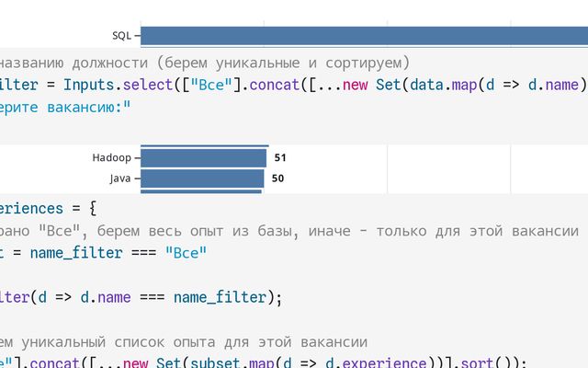This screenshot has height=368, width=588.
Task: Click the Java bar in the chart
Action: tap(202, 178)
